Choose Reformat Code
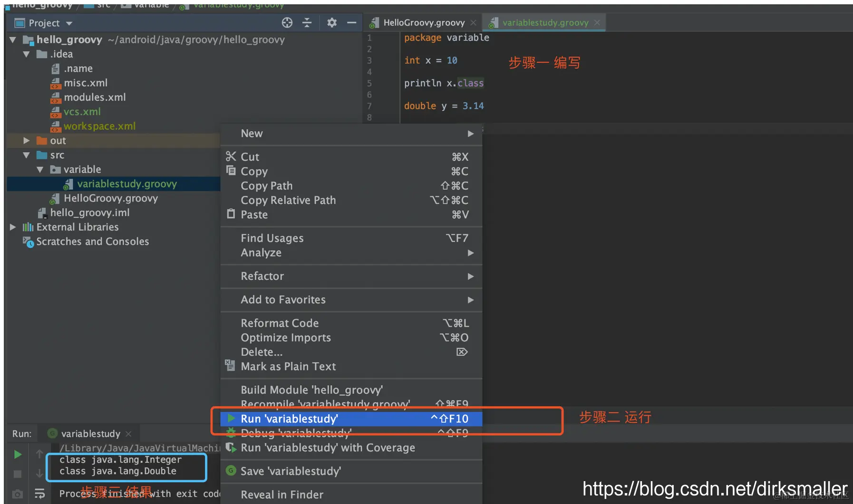This screenshot has height=504, width=853. 351,323
